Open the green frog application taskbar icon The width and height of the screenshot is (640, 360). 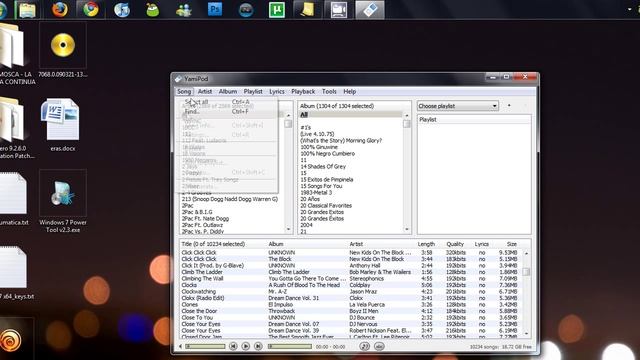point(153,9)
